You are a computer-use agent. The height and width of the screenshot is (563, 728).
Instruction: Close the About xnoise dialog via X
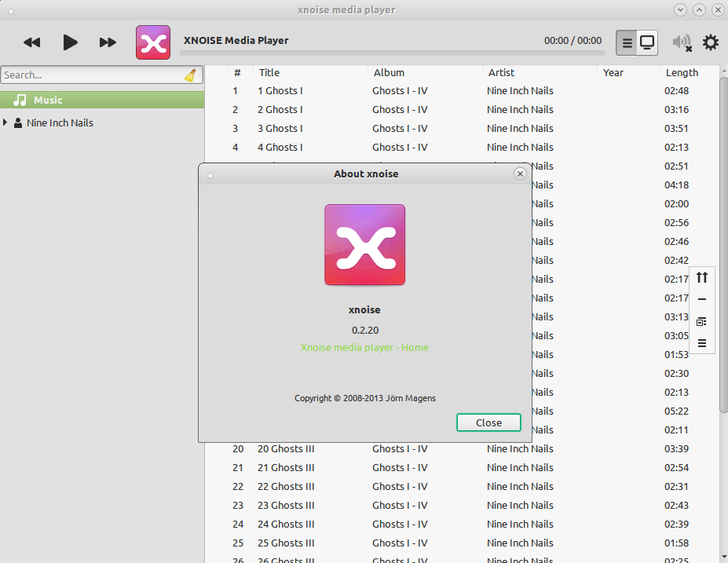tap(520, 174)
